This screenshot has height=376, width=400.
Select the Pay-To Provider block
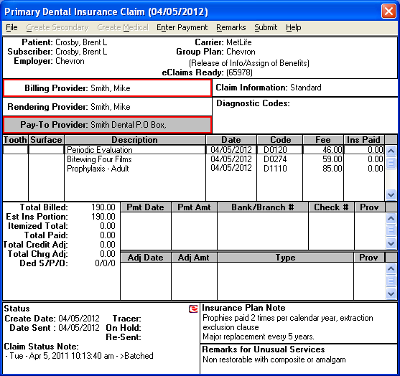[107, 125]
